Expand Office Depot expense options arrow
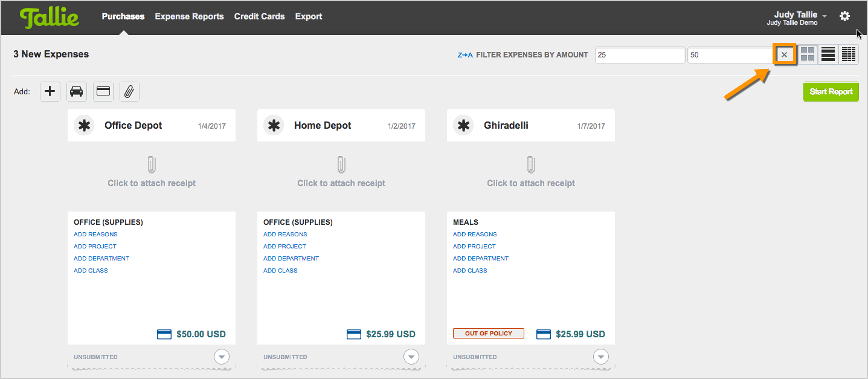 pyautogui.click(x=222, y=357)
